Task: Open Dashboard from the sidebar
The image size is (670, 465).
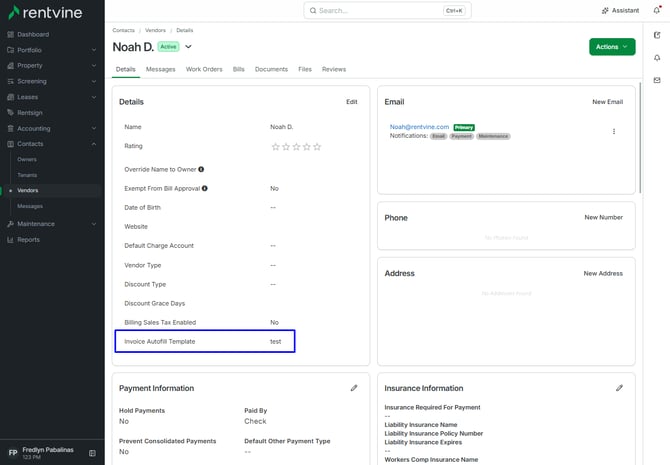Action: tap(33, 34)
